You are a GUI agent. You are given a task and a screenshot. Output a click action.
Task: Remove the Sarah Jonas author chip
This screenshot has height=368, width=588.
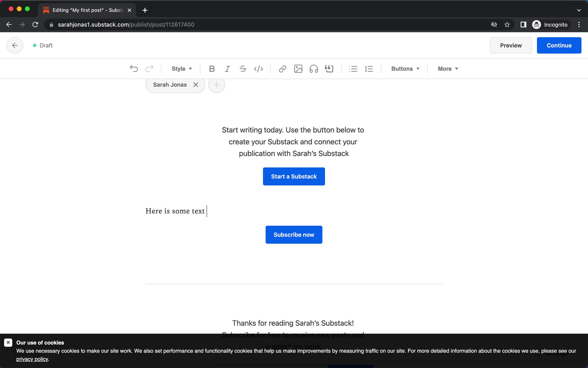(x=196, y=85)
